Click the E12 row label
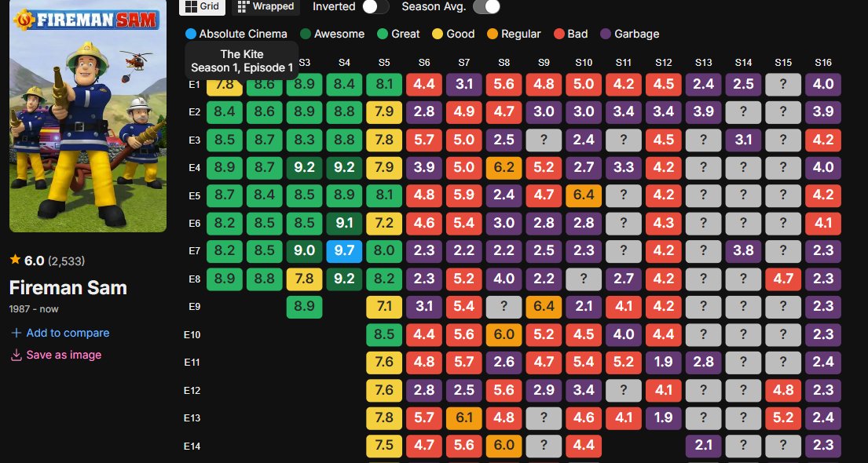 192,390
